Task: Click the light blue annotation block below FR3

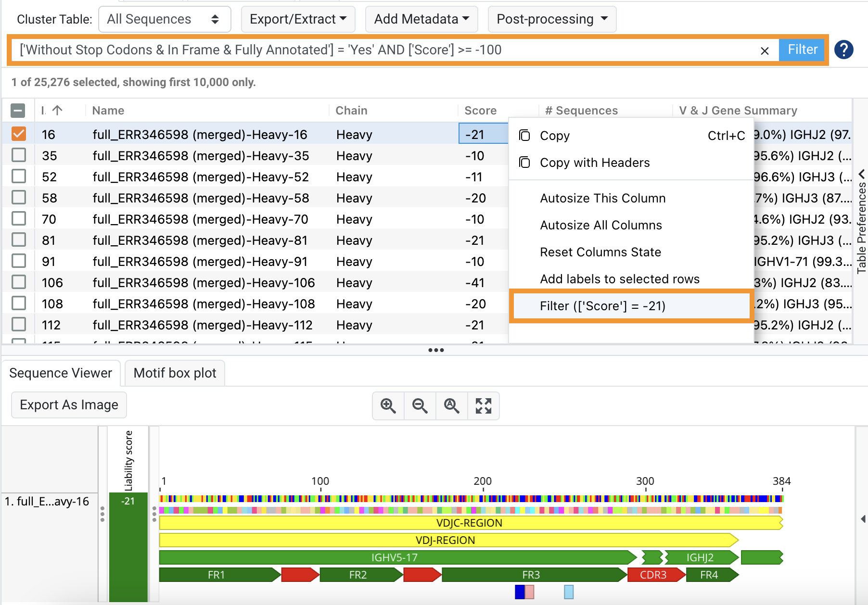Action: [569, 592]
